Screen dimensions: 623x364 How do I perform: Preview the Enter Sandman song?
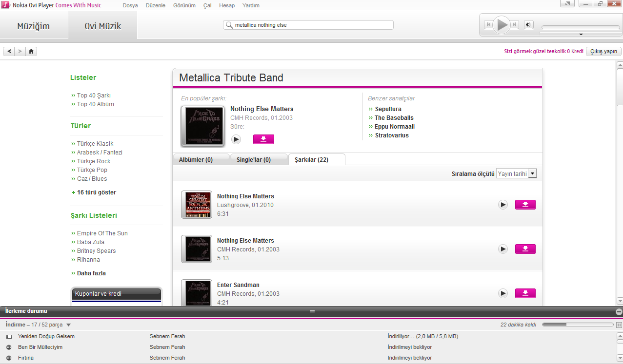click(x=502, y=293)
